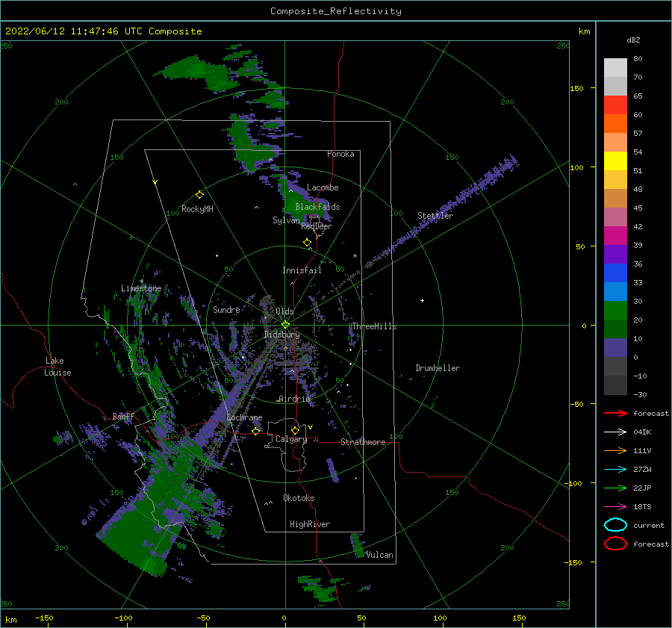
Task: Click the Banff label
Action: pos(123,416)
